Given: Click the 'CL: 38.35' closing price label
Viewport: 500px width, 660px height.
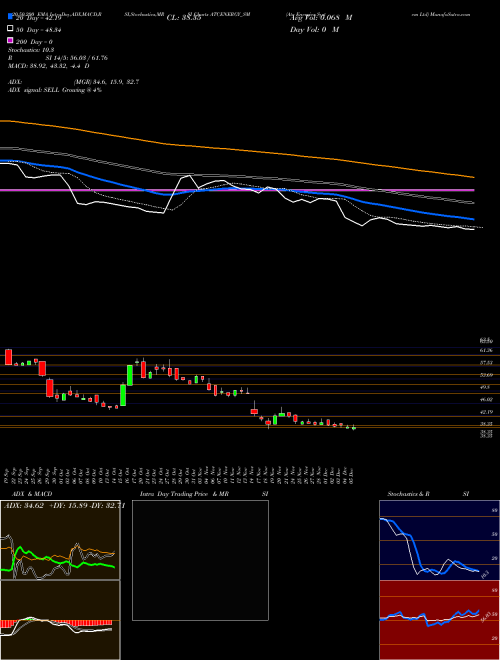Looking at the screenshot, I should (x=184, y=18).
